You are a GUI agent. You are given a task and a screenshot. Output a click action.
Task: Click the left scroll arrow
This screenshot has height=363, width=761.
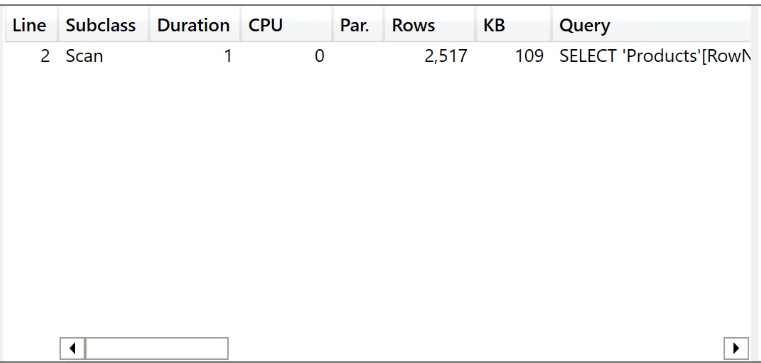pyautogui.click(x=72, y=348)
